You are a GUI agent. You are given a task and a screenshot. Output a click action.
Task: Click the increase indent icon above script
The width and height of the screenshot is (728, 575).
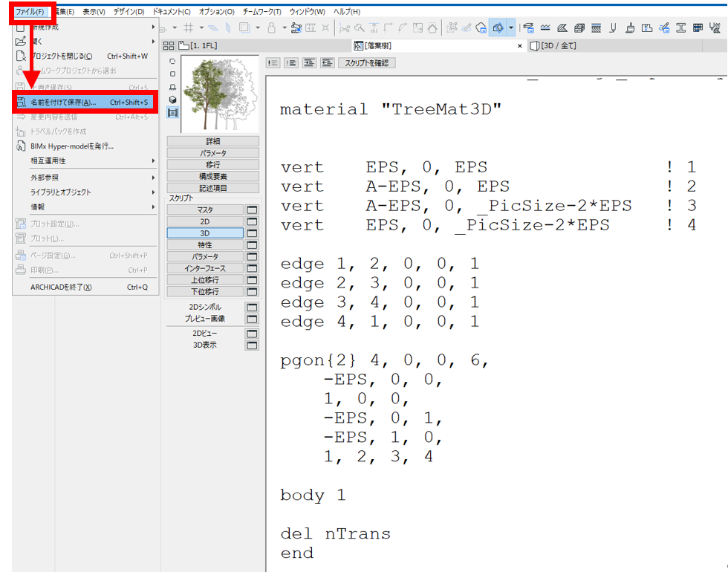coord(309,62)
